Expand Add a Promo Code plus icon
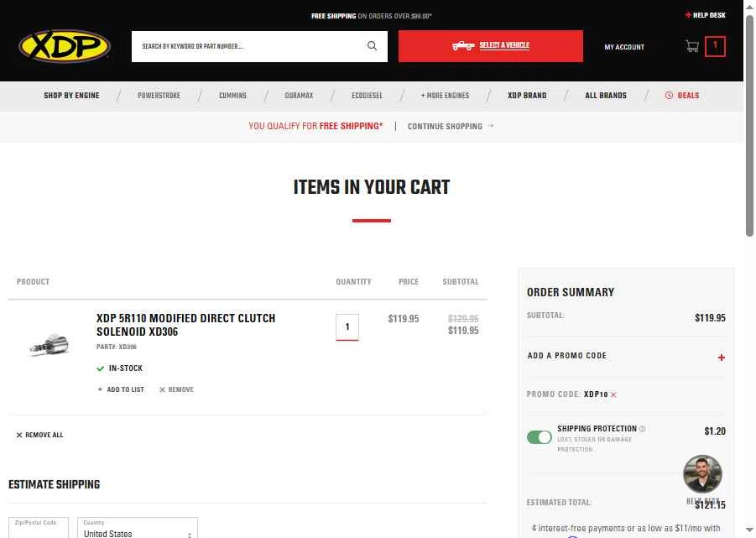The image size is (756, 538). pyautogui.click(x=722, y=358)
